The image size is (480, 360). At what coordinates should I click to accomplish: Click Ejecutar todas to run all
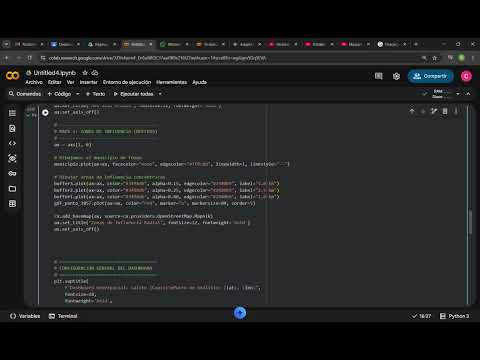click(x=133, y=94)
